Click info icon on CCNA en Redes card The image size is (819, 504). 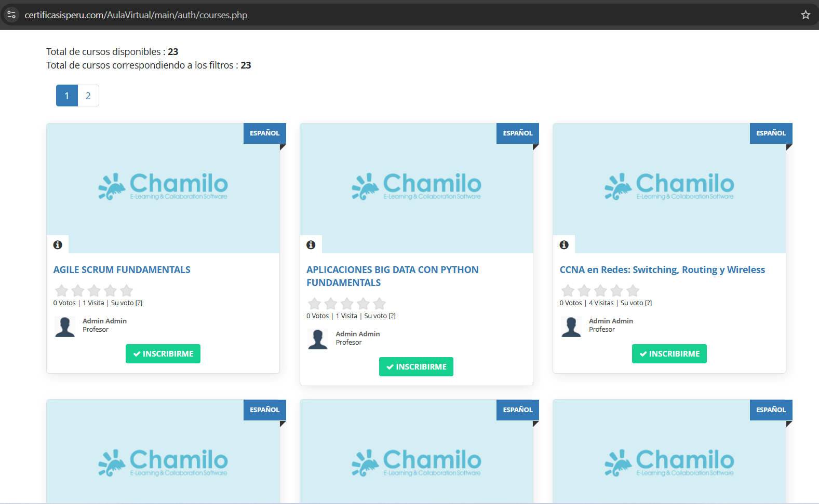tap(564, 244)
